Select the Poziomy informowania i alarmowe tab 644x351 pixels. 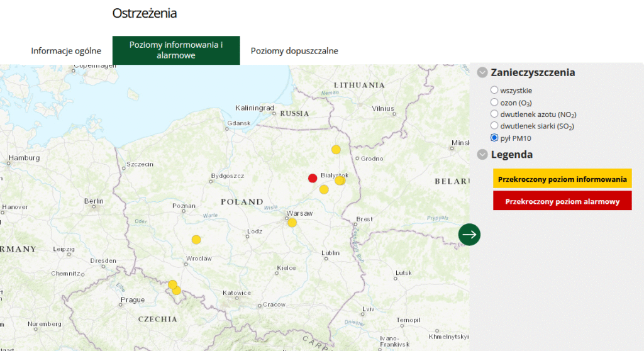(x=176, y=50)
